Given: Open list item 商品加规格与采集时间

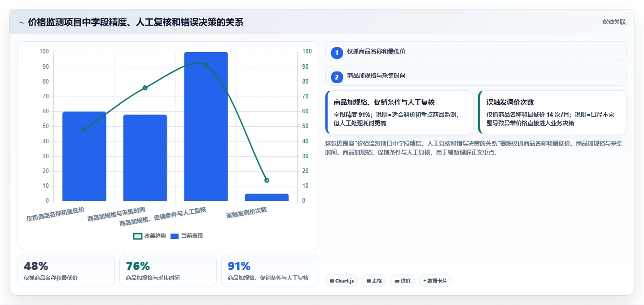Looking at the screenshot, I should [476, 75].
